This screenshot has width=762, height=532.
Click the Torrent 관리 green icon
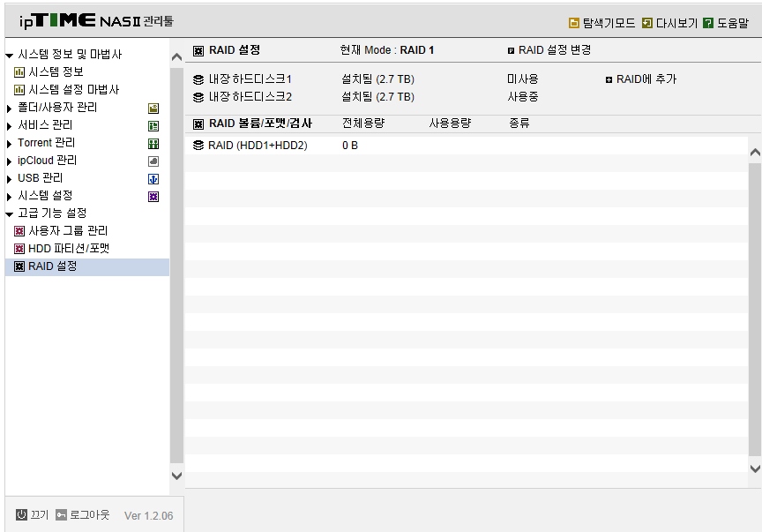[x=153, y=144]
